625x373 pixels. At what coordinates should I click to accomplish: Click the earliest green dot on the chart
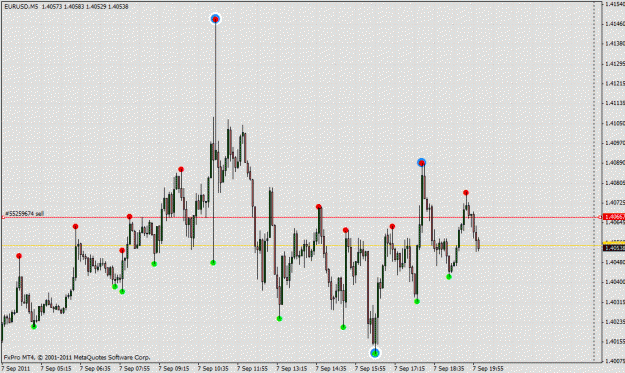pyautogui.click(x=34, y=326)
